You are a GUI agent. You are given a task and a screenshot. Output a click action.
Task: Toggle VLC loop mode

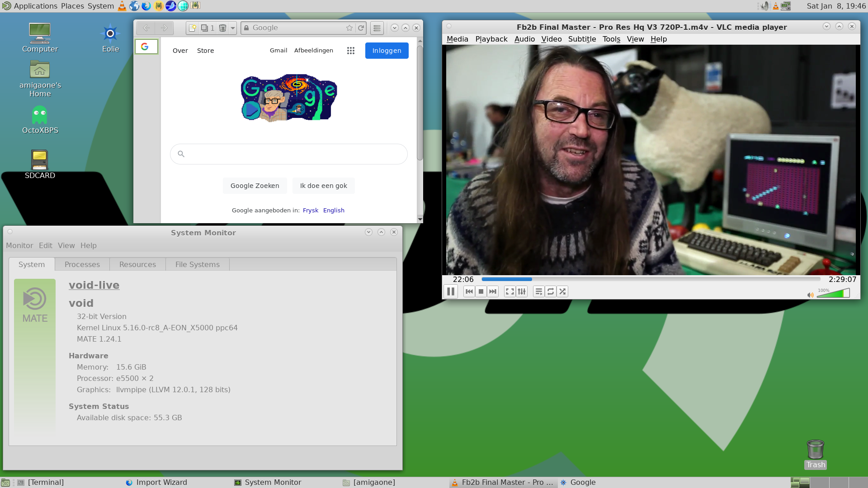click(551, 291)
